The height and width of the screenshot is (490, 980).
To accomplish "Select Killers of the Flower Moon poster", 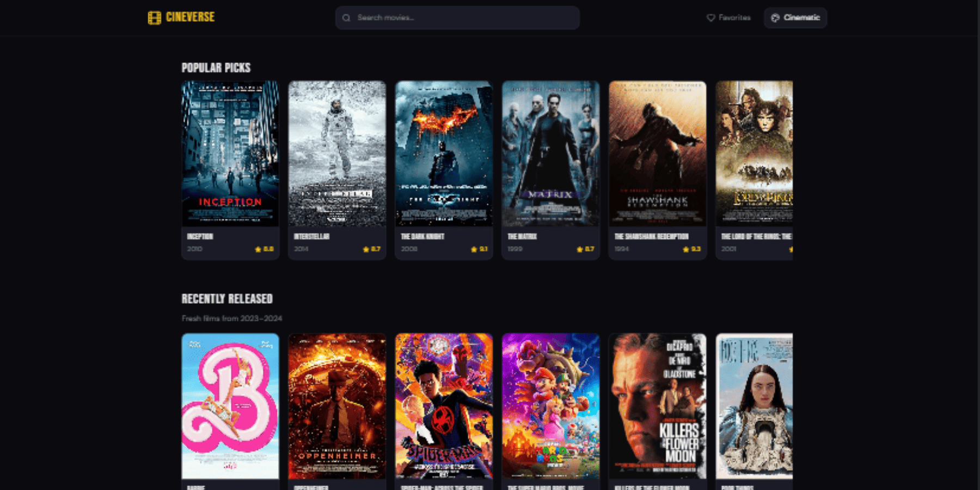I will (657, 406).
